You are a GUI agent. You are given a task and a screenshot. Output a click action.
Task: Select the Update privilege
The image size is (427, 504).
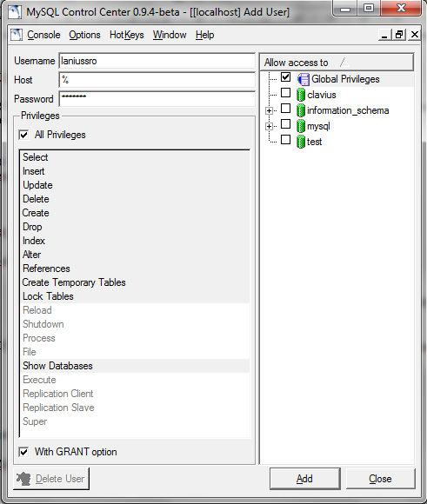pos(135,185)
